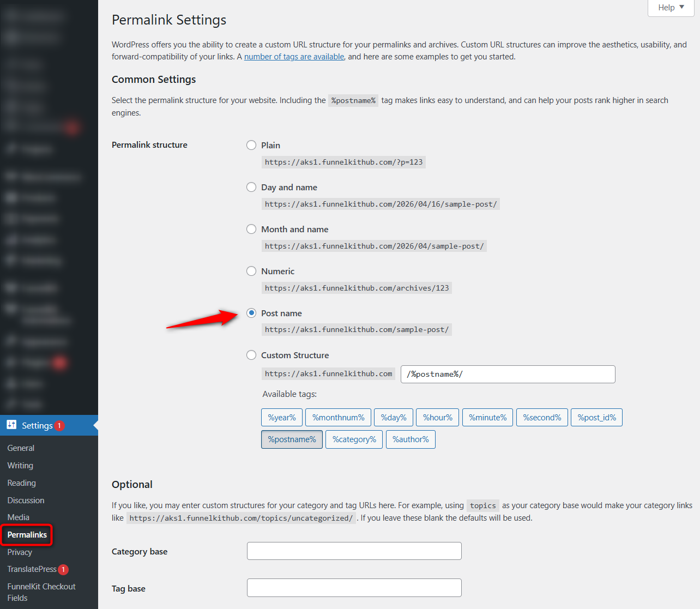Switch to Writing settings
The height and width of the screenshot is (609, 700).
(x=20, y=465)
